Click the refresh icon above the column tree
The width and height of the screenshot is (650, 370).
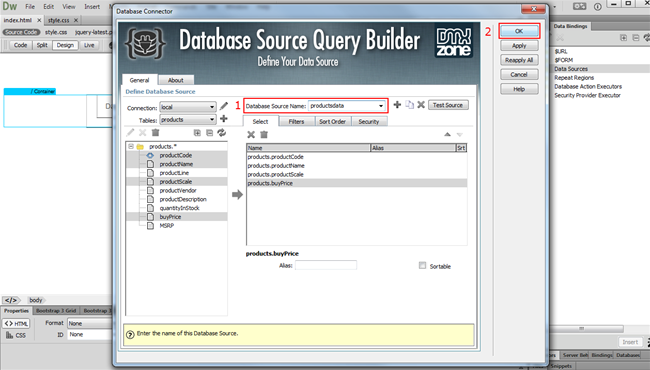222,133
